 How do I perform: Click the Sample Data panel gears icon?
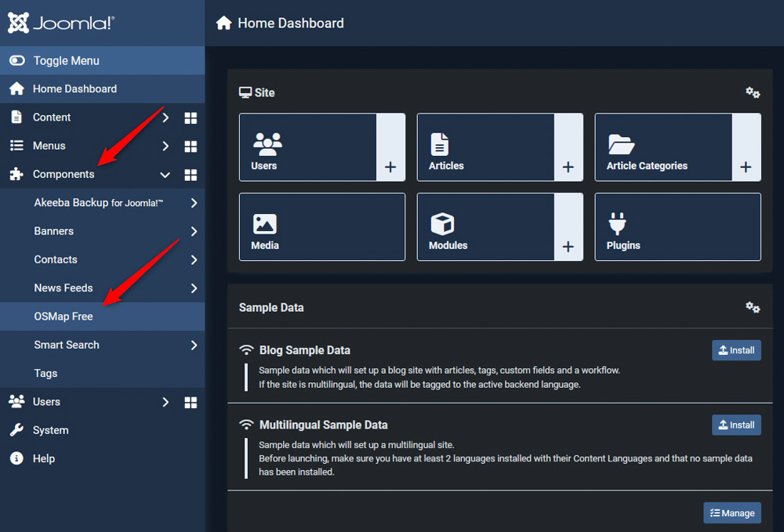pos(753,307)
